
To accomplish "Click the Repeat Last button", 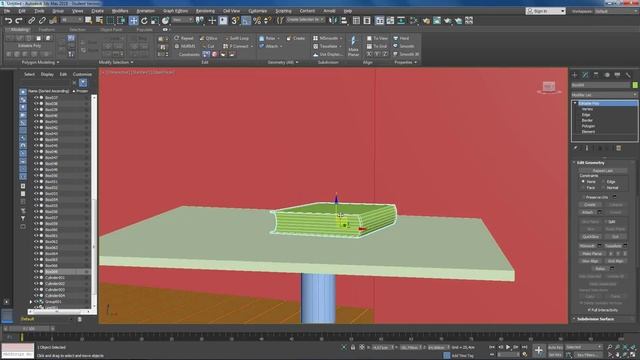I will (x=602, y=171).
